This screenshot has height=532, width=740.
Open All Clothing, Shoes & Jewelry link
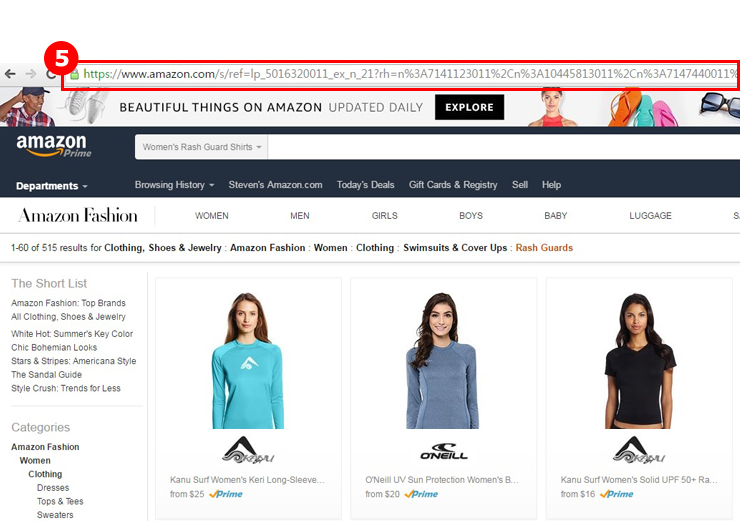click(x=68, y=317)
